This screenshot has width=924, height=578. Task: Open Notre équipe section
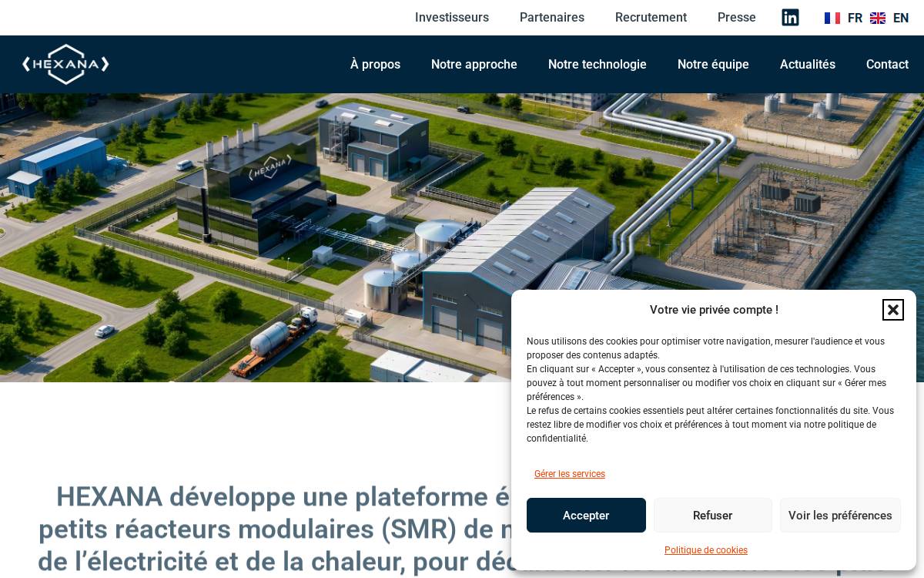[713, 65]
